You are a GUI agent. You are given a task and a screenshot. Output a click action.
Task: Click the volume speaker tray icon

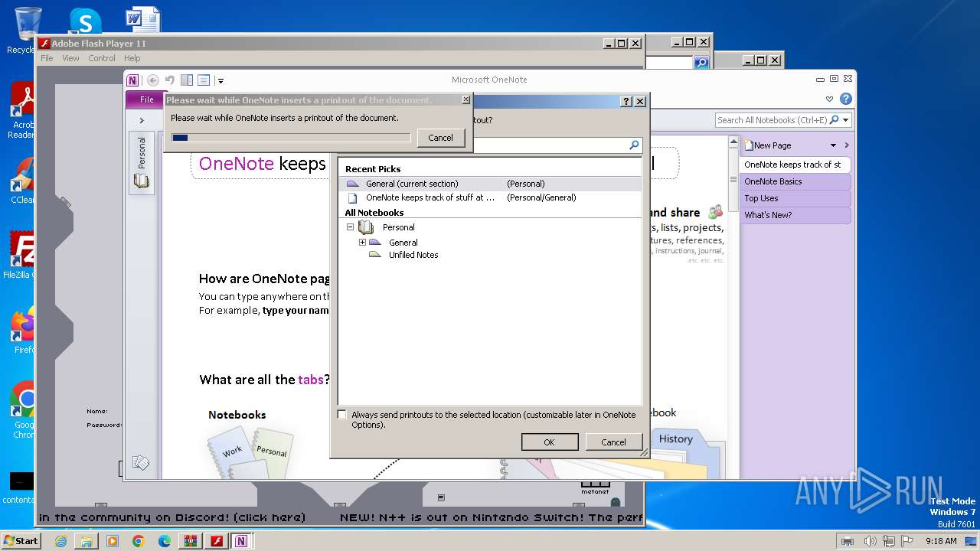click(870, 541)
